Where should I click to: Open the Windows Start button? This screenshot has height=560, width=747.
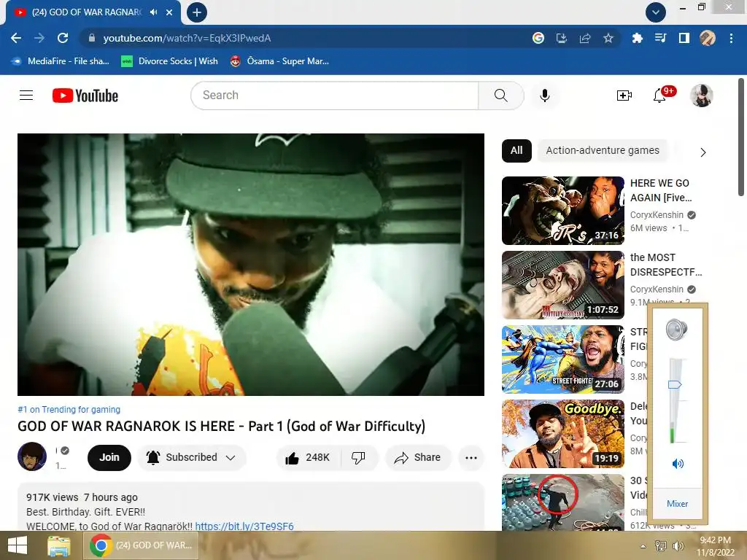tap(18, 545)
